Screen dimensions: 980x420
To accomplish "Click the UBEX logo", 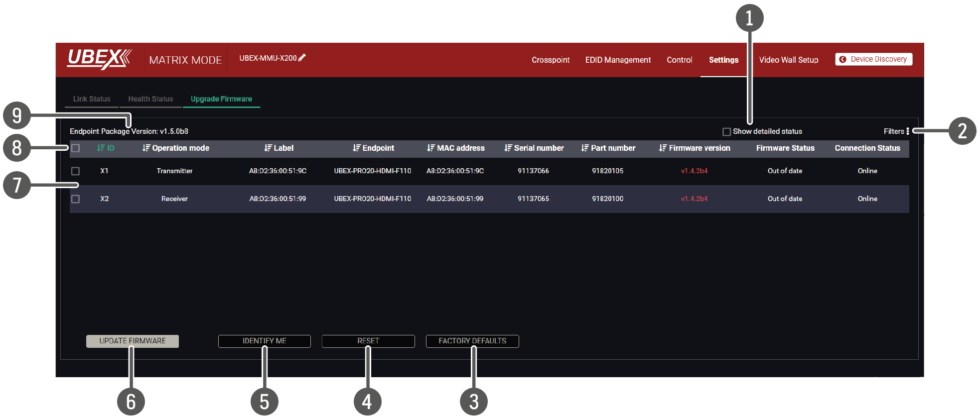I will [100, 59].
